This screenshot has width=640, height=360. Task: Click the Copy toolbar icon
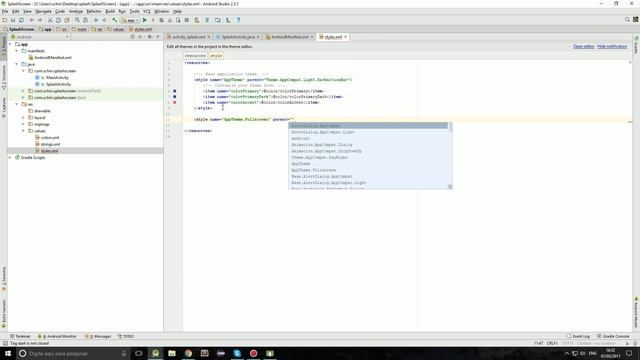point(58,20)
